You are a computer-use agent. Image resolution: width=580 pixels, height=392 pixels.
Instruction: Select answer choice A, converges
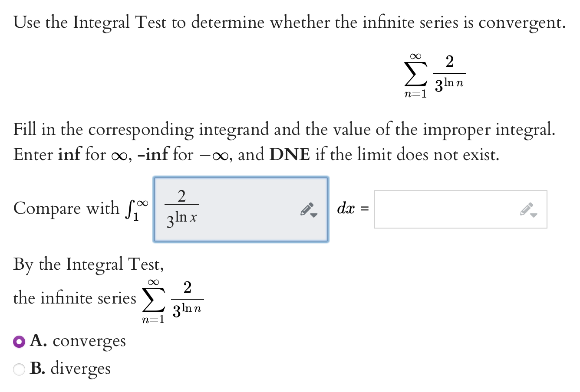18,341
